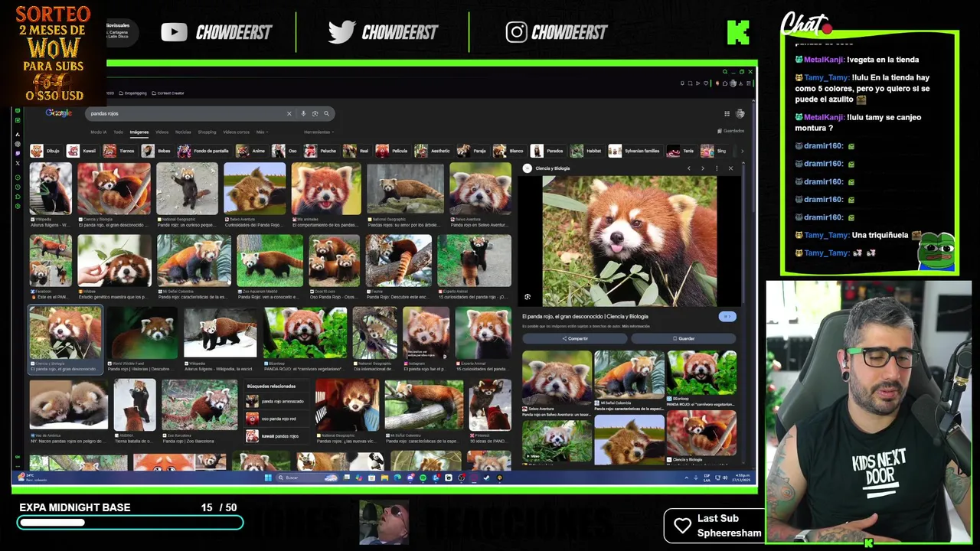Click the Compartir button under preview

pyautogui.click(x=575, y=338)
